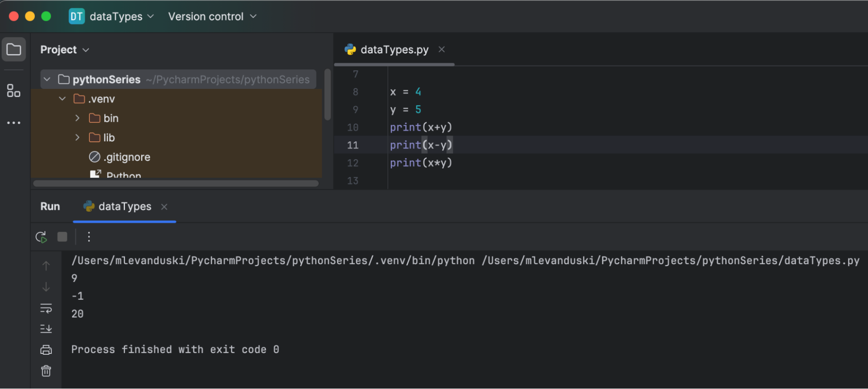Image resolution: width=868 pixels, height=389 pixels.
Task: Select the bin folder row
Action: click(176, 118)
